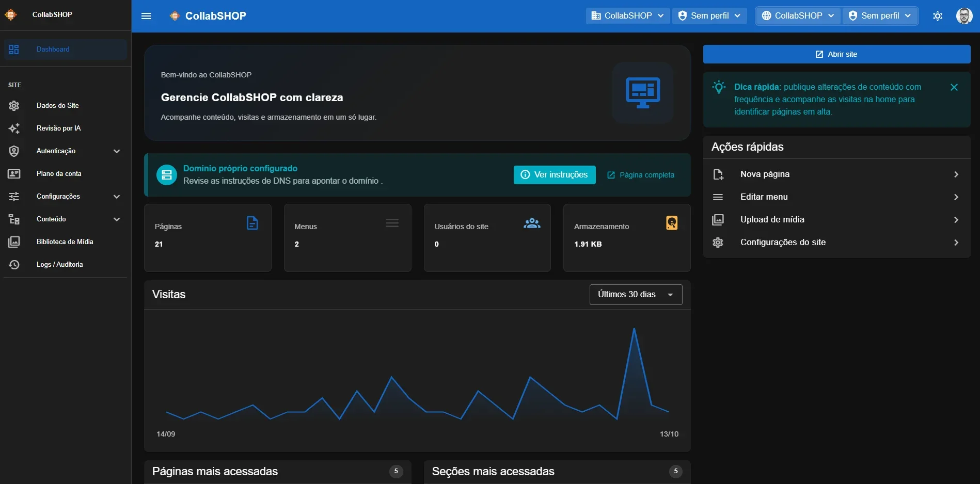Image resolution: width=980 pixels, height=484 pixels.
Task: Open the first CollabSHOP organization dropdown
Action: pos(628,16)
